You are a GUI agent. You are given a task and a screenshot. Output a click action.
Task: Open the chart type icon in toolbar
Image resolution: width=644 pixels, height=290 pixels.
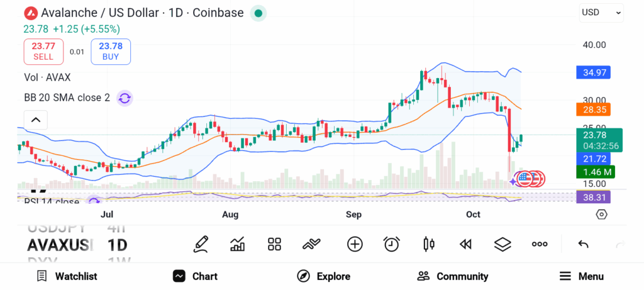(238, 244)
